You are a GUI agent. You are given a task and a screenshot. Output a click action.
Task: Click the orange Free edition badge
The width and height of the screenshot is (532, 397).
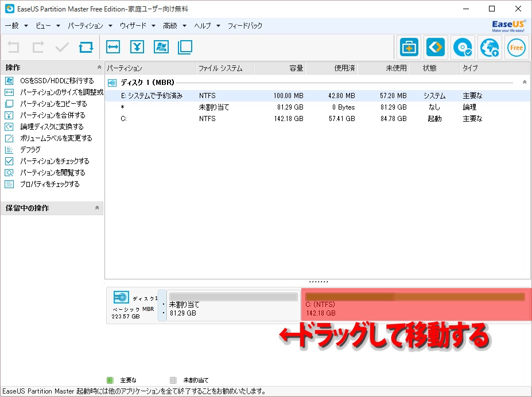pos(517,48)
